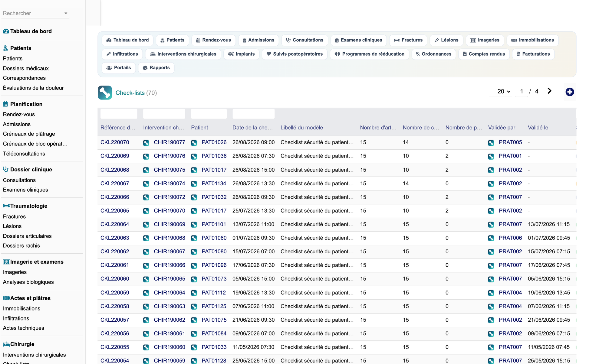Viewport: 589px width, 364px height.
Task: Click the icon beside CHIR190060
Action: point(146,347)
